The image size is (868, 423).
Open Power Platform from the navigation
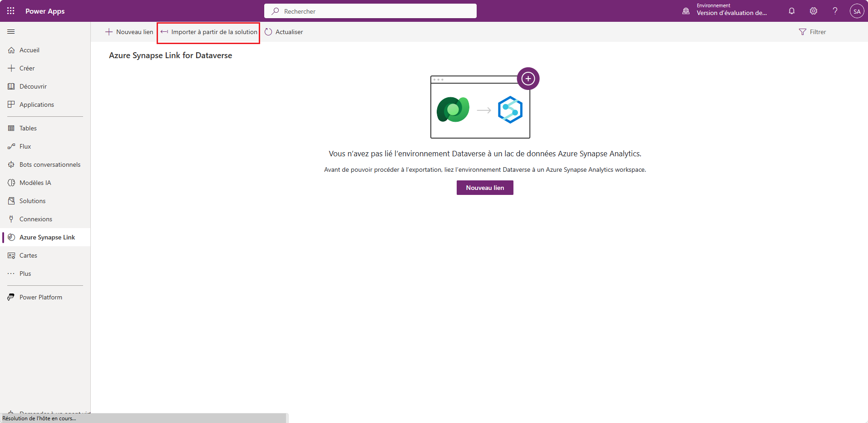point(40,297)
